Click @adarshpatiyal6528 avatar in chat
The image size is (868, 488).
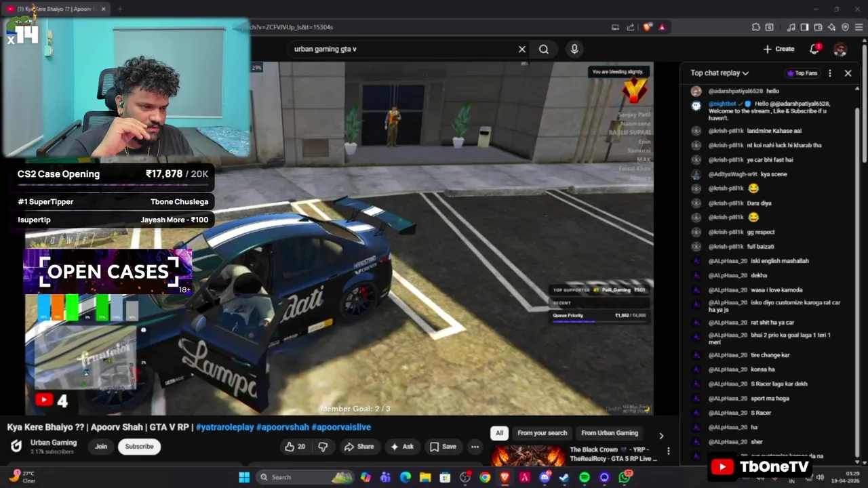696,91
